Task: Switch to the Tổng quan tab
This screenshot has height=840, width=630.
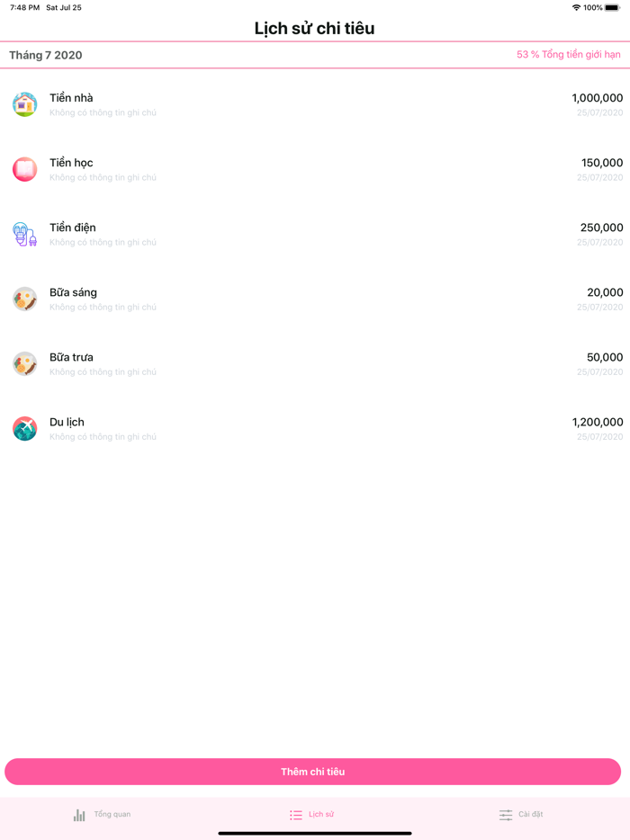Action: tap(112, 815)
